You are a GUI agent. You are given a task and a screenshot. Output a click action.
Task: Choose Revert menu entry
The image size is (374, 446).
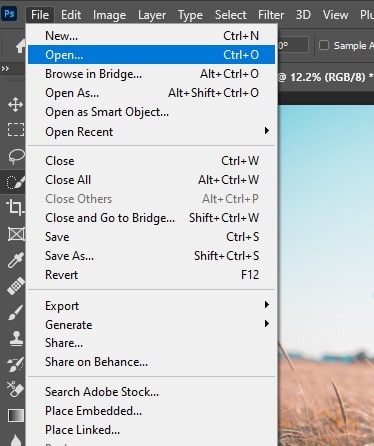(151, 275)
